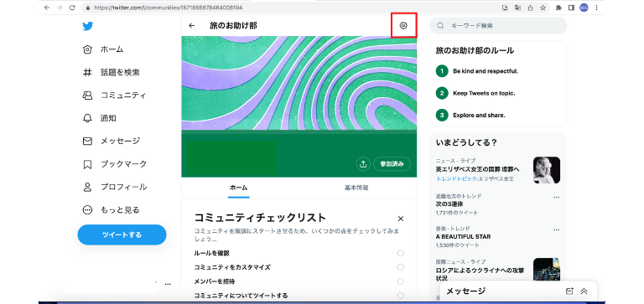Open the browser profile avatar
Image resolution: width=644 pixels, height=304 pixels.
click(584, 8)
